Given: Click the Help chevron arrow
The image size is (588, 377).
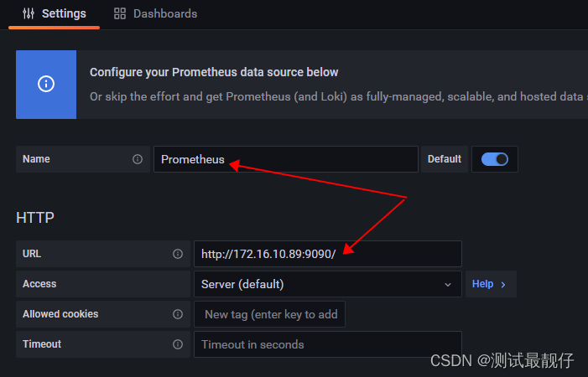Looking at the screenshot, I should point(503,285).
